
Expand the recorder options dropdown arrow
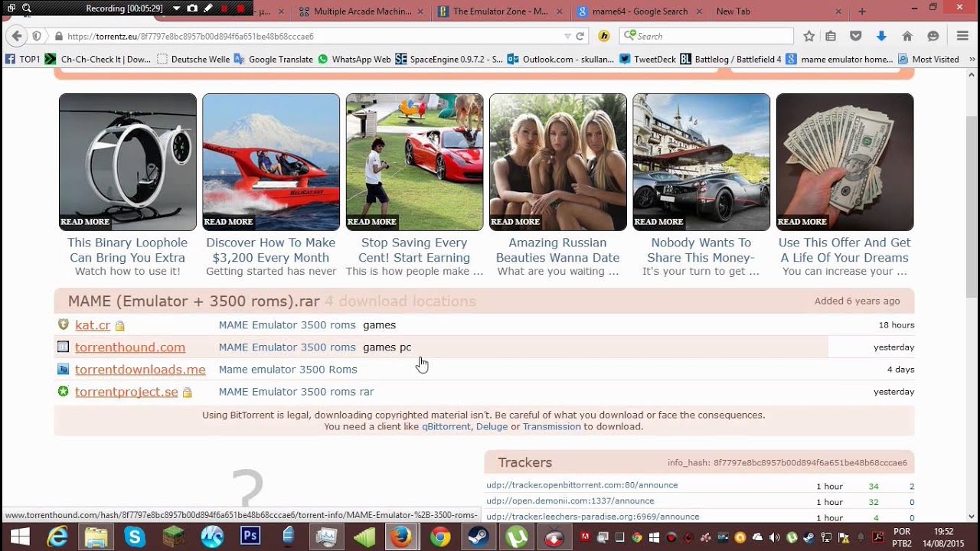click(x=176, y=8)
